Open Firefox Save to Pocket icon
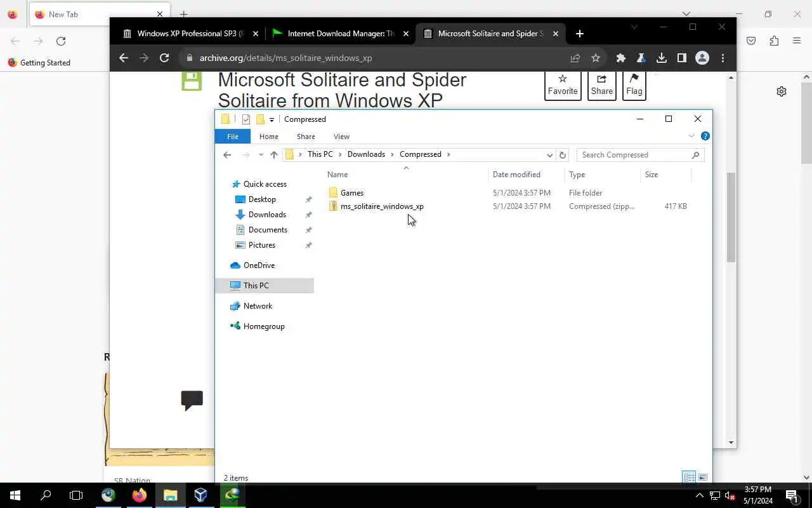Image resolution: width=812 pixels, height=508 pixels. 751,41
